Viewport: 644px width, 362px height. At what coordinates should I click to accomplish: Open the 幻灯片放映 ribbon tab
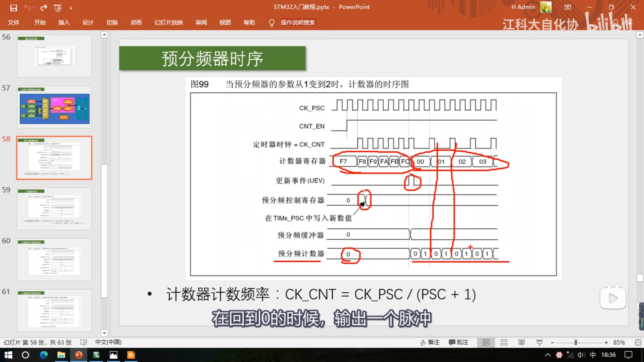169,22
